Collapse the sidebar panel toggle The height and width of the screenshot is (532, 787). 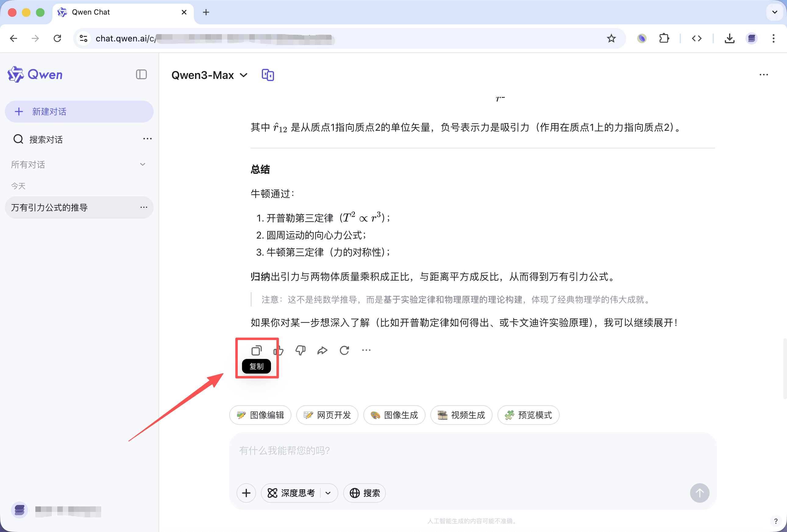coord(141,74)
